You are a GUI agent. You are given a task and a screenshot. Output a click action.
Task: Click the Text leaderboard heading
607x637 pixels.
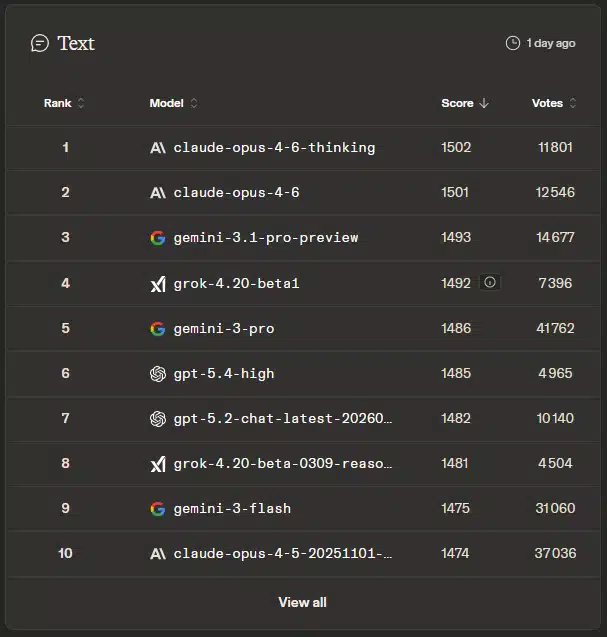click(76, 43)
